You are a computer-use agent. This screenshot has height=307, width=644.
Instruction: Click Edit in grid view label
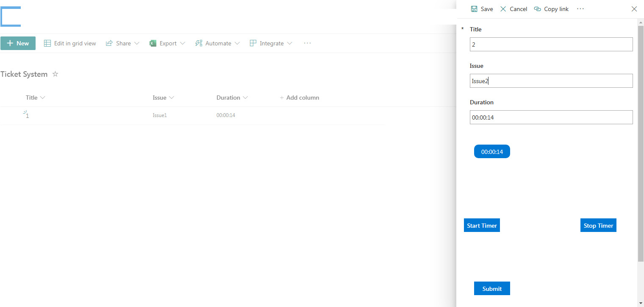click(75, 43)
